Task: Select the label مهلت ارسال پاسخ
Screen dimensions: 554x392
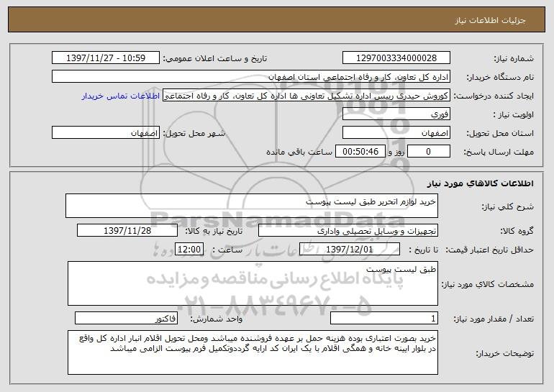Action: pyautogui.click(x=499, y=152)
